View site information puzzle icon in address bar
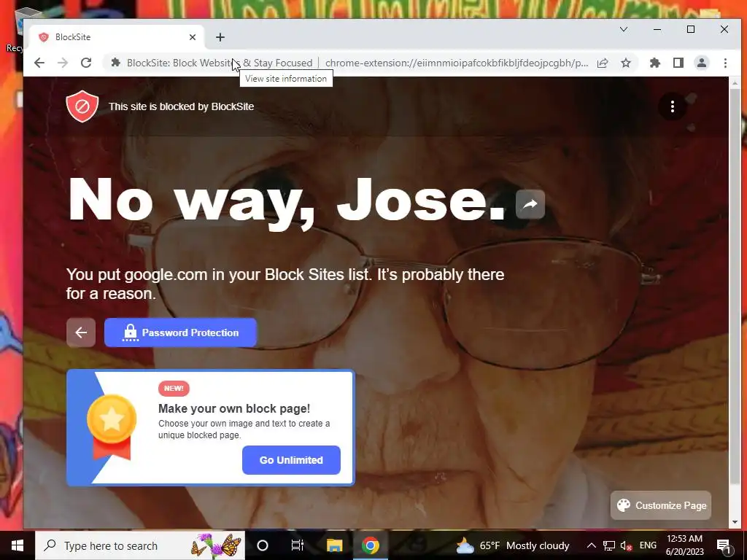Image resolution: width=747 pixels, height=560 pixels. [x=115, y=63]
